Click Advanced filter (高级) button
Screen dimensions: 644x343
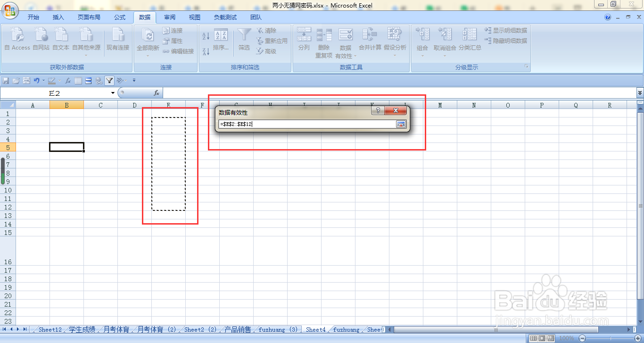pos(267,51)
